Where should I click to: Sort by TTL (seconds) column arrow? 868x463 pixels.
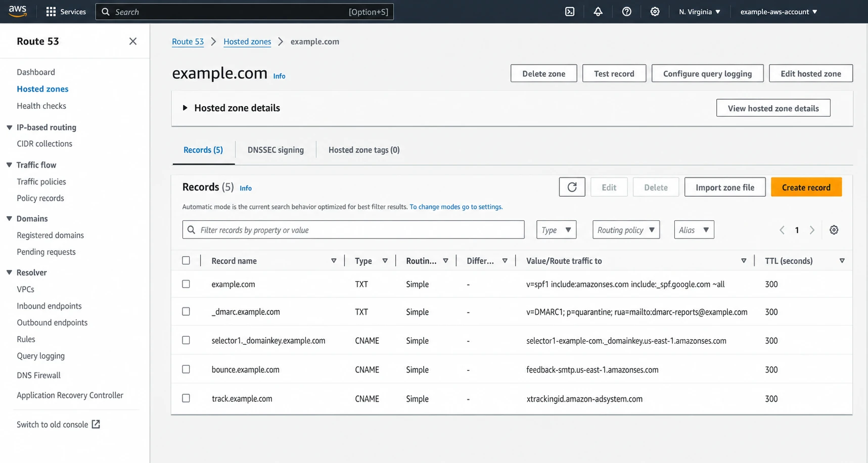pos(842,261)
